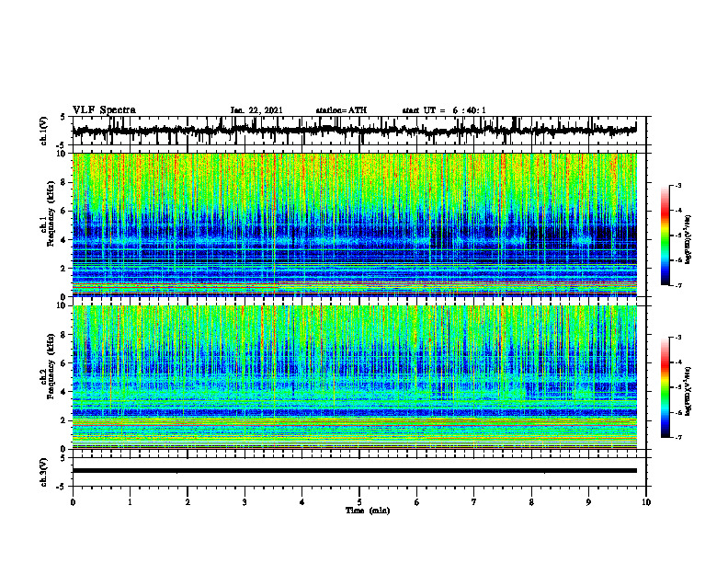Click the '4' kHz tick on ch.1 axis
Screen dimensions: 728x563
coord(64,240)
